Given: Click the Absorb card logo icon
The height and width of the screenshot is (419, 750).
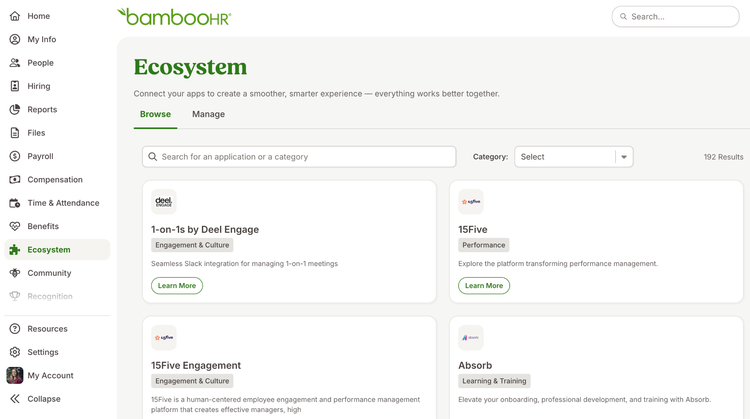Looking at the screenshot, I should pos(471,338).
